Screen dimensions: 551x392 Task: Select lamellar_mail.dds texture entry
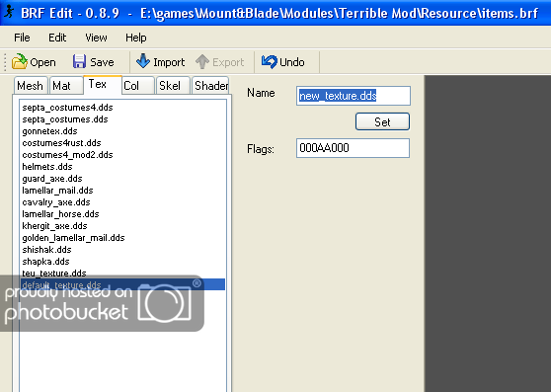click(122, 191)
